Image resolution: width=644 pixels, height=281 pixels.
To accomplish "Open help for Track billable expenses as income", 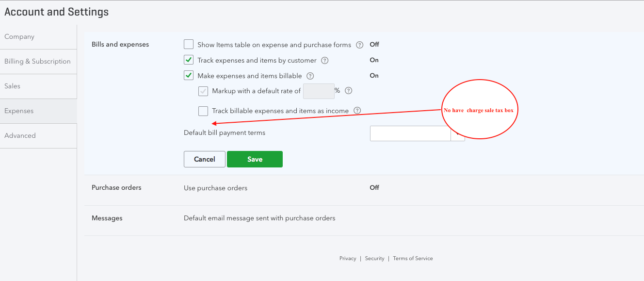I will [357, 110].
